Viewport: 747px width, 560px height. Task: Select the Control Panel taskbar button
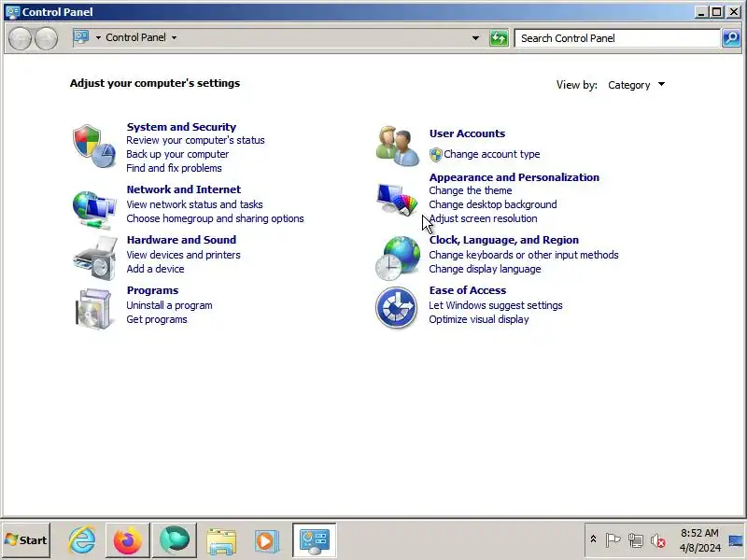tap(315, 540)
